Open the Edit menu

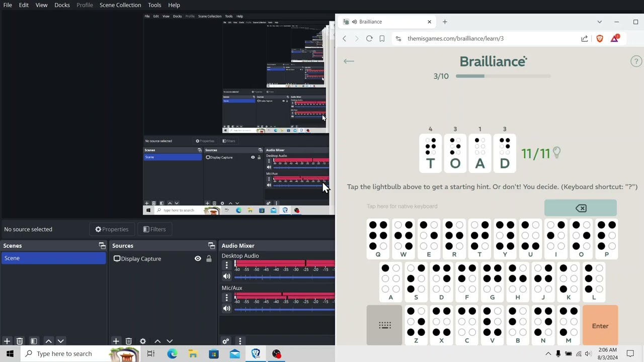24,5
